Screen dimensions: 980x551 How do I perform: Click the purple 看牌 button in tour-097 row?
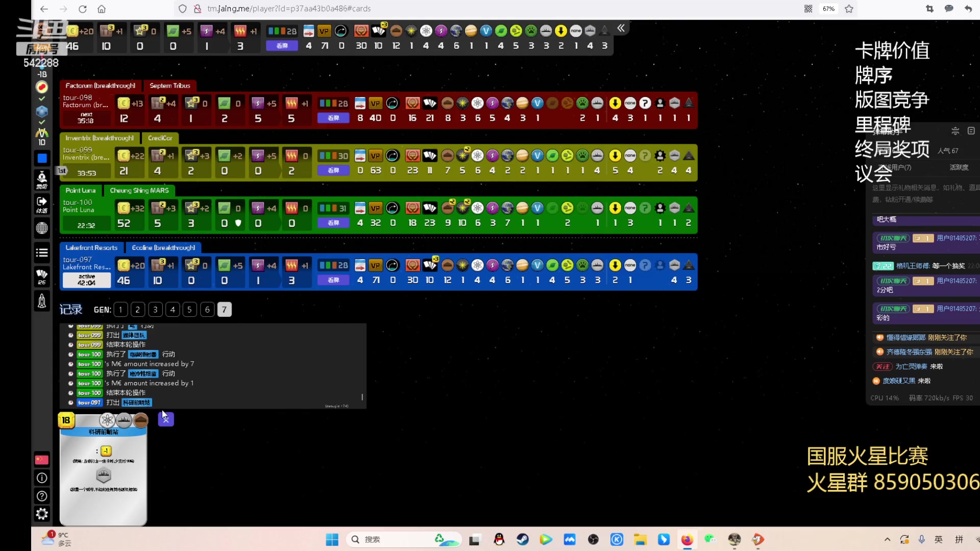tap(333, 280)
